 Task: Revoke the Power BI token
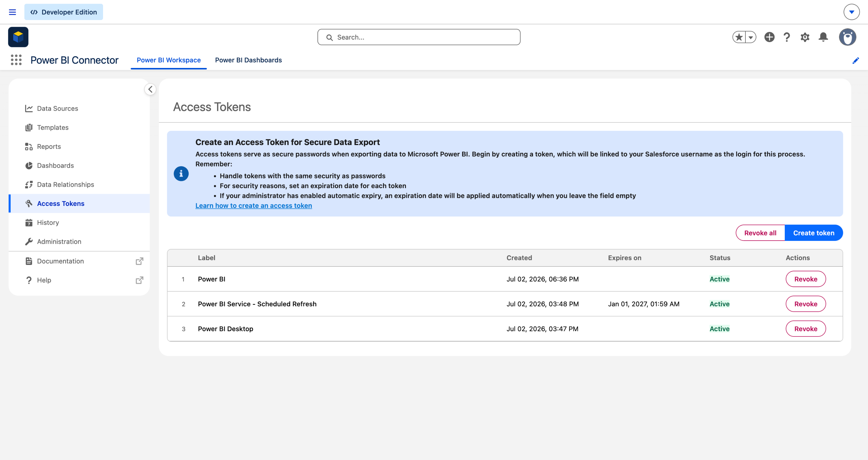806,279
